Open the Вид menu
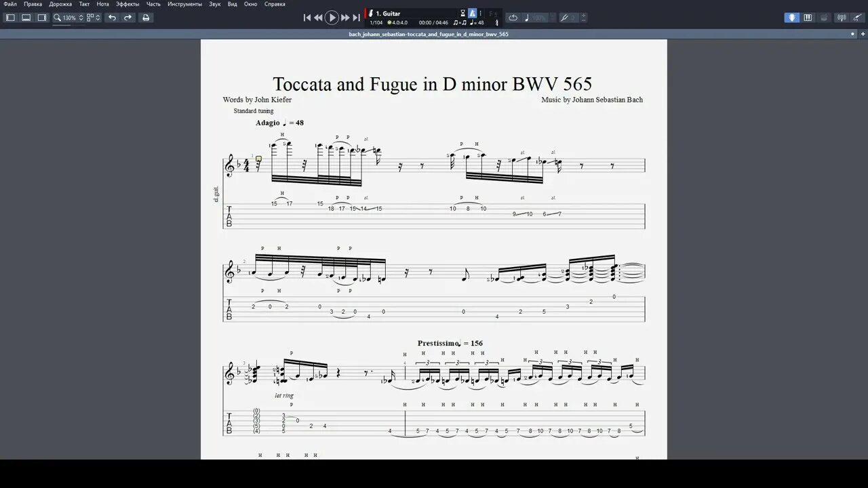 [x=233, y=4]
